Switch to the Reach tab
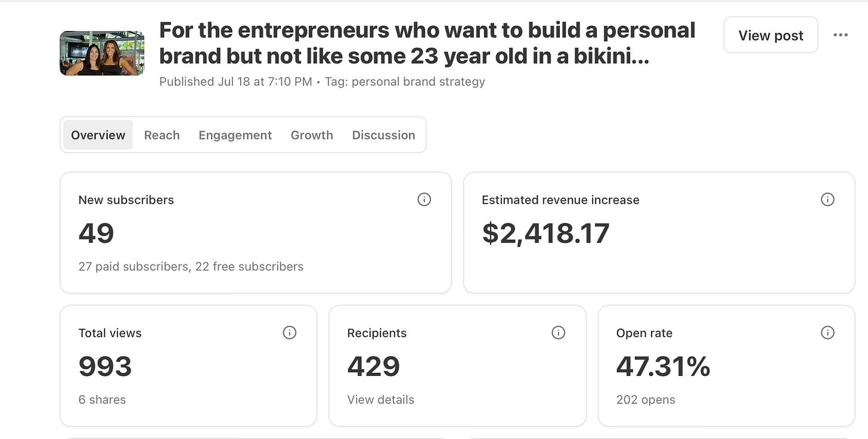Viewport: 868px width, 439px height. 162,135
